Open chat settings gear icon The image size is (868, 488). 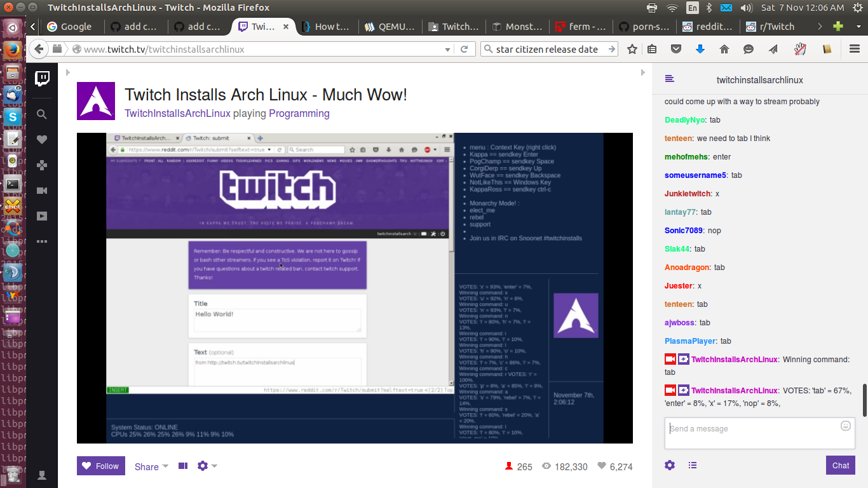[x=670, y=465]
